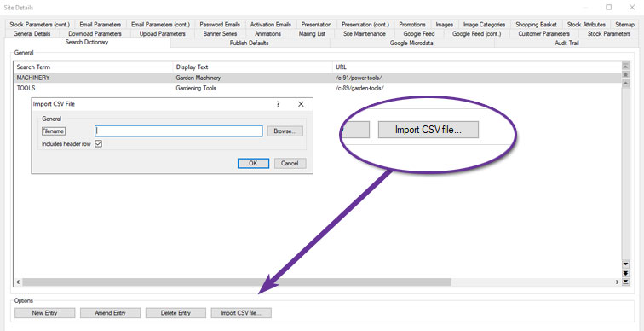Viewport: 644px width, 331px height.
Task: Jump to the bottom of list arrow
Action: tap(625, 282)
